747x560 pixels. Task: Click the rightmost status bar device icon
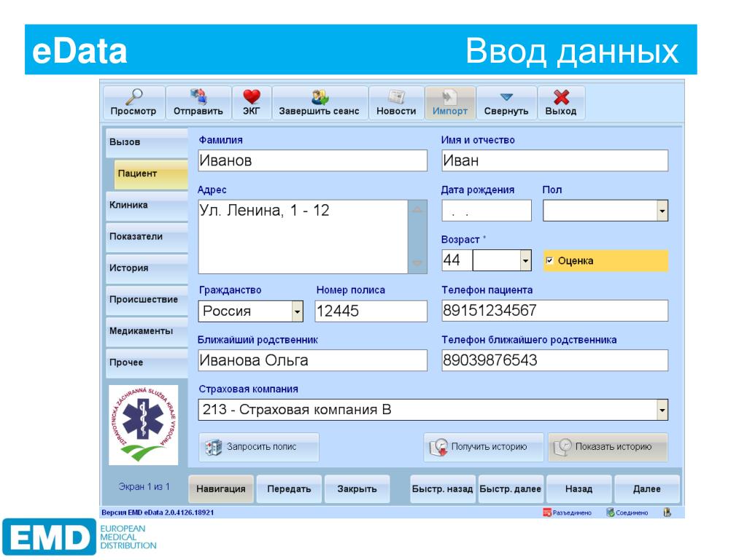667,513
